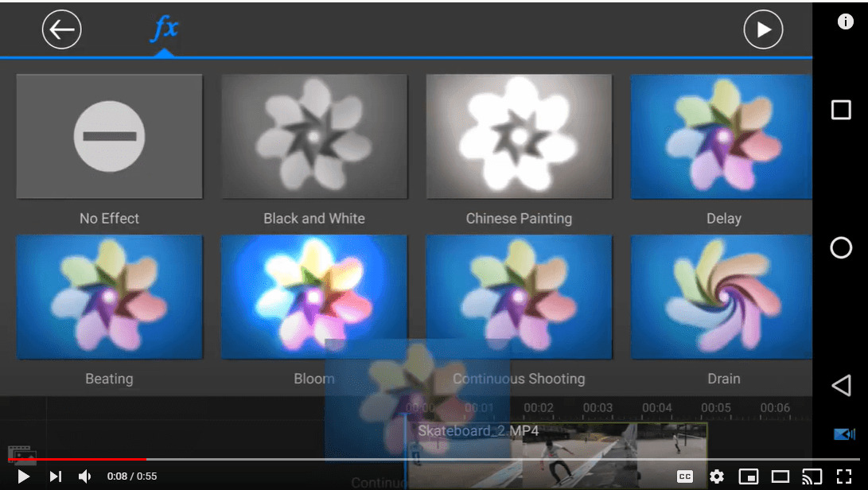The image size is (868, 490).
Task: Play the preview with the circled play button
Action: [763, 29]
